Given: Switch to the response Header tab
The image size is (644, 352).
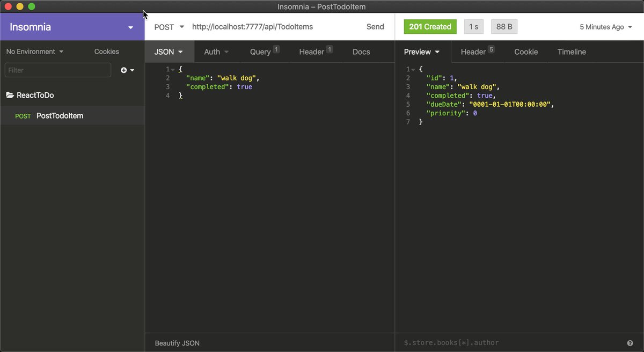Looking at the screenshot, I should coord(477,52).
